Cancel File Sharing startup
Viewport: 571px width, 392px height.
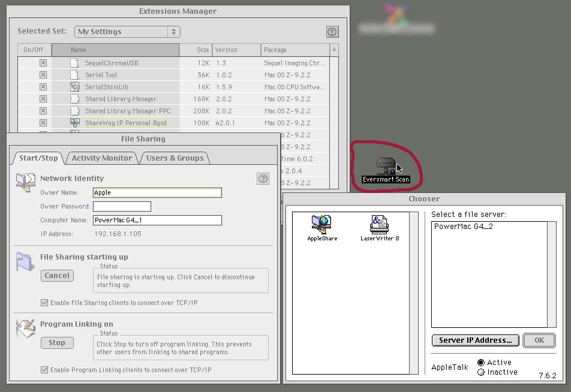[57, 276]
